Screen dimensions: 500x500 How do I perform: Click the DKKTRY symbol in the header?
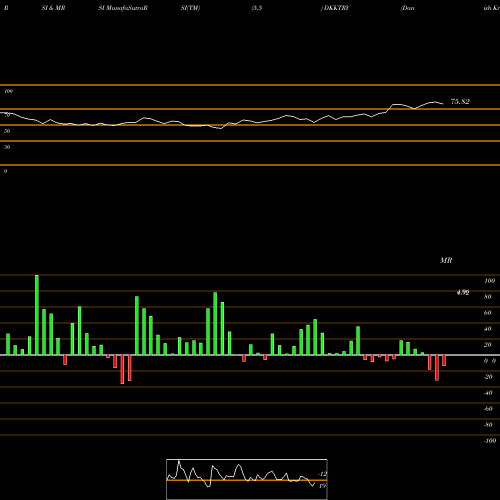(336, 8)
